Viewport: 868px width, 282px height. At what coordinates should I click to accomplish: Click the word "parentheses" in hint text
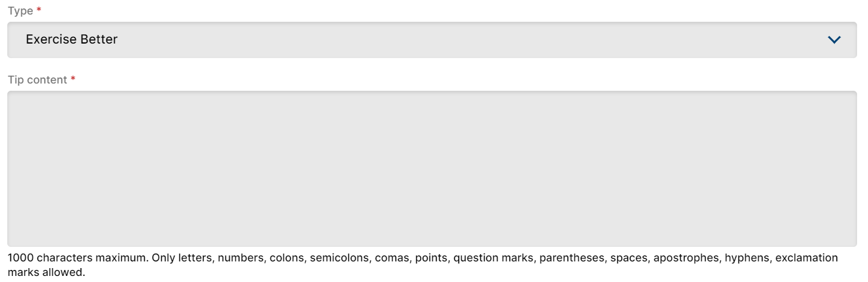point(571,258)
